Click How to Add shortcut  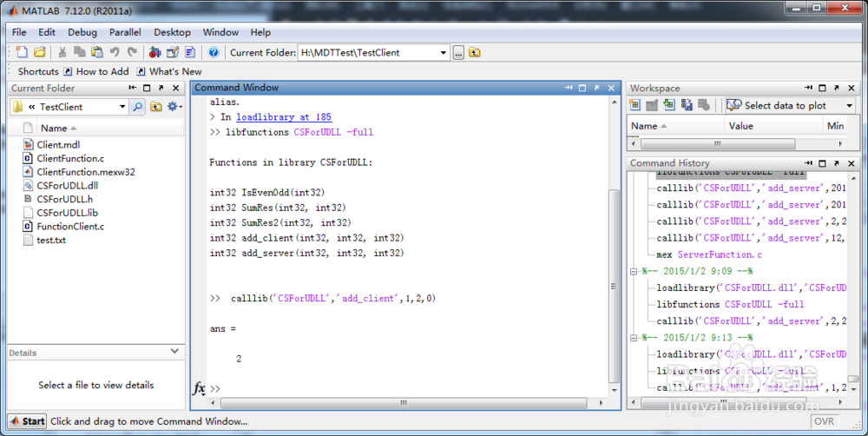click(97, 71)
